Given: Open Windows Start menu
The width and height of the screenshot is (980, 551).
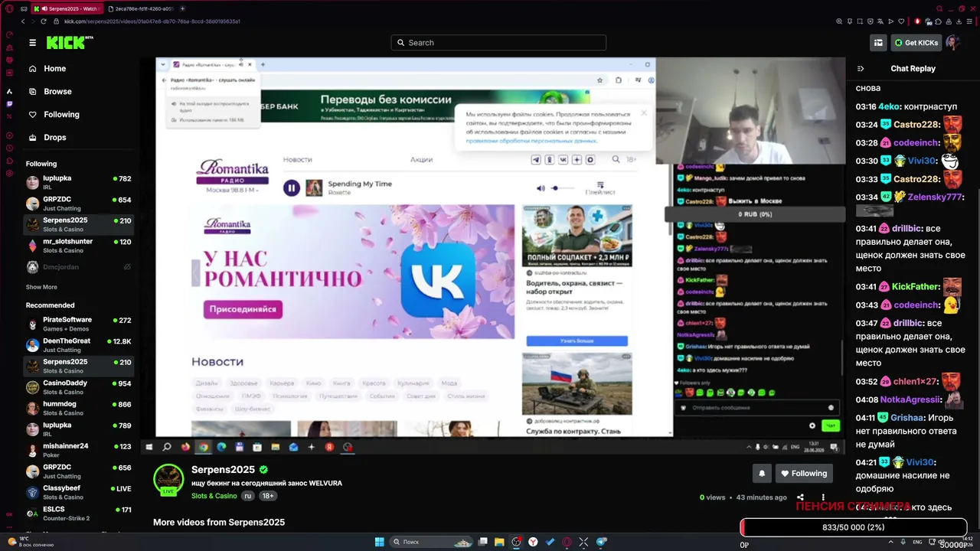Looking at the screenshot, I should [379, 542].
